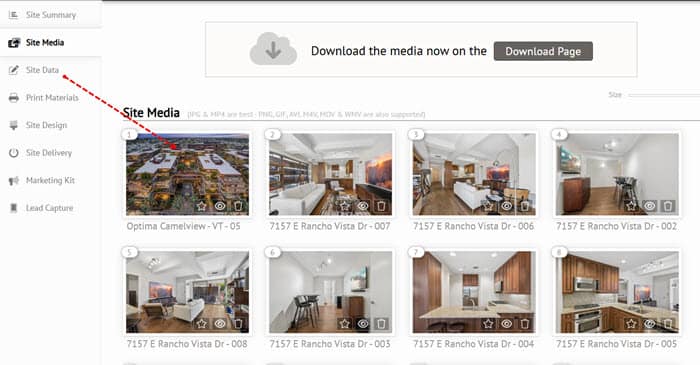Open the Site Summary section
The image size is (700, 365).
coord(50,15)
